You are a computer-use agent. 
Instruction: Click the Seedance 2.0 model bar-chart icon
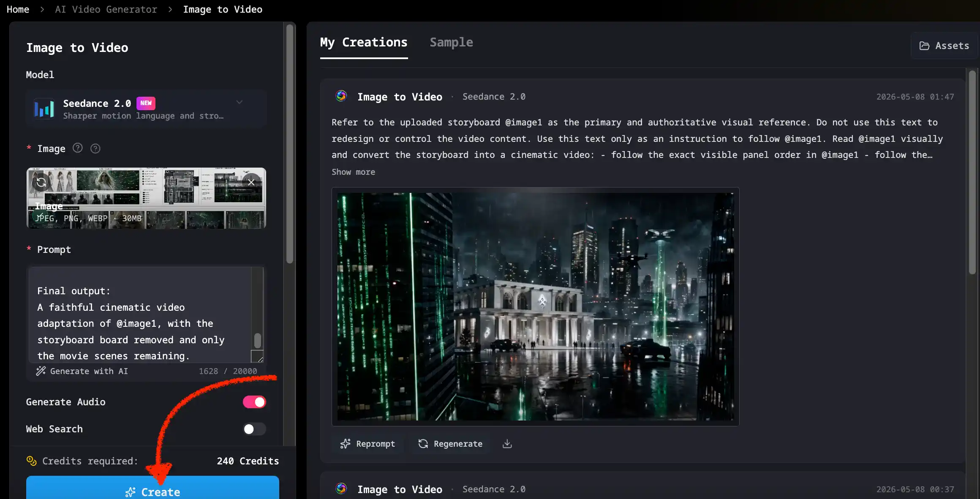pyautogui.click(x=44, y=108)
